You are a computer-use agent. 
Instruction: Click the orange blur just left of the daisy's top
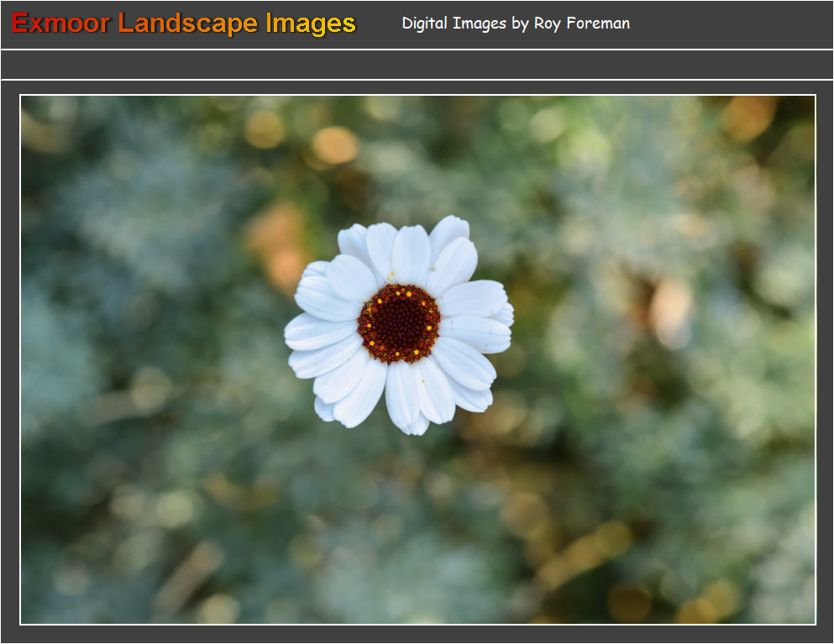tap(277, 243)
